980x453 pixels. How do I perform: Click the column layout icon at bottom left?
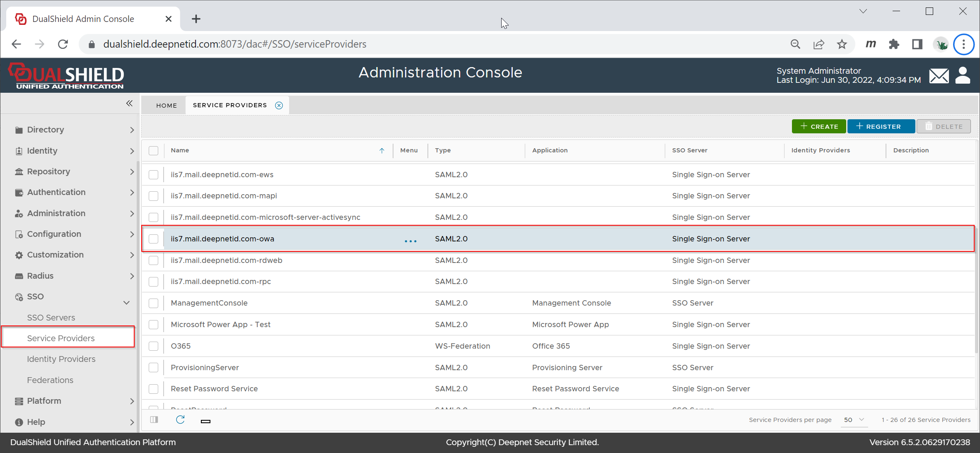pyautogui.click(x=154, y=420)
